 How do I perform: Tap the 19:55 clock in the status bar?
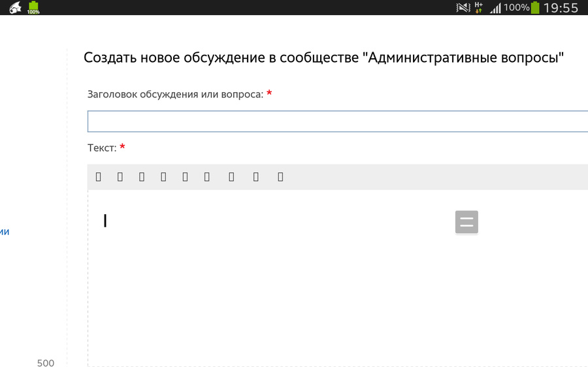pyautogui.click(x=561, y=8)
